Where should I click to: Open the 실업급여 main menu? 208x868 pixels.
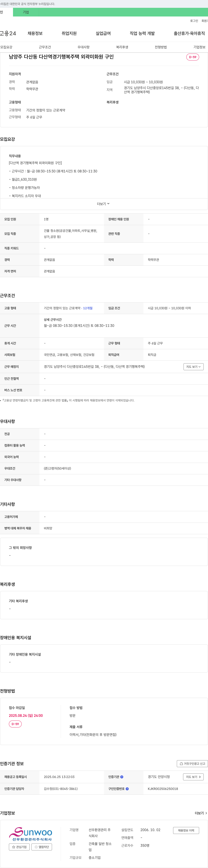pos(103,33)
